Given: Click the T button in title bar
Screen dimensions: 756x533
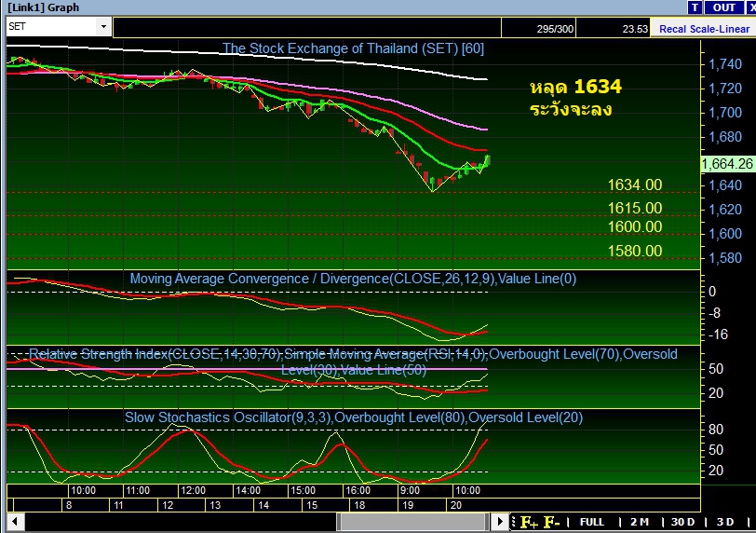Looking at the screenshot, I should [695, 7].
